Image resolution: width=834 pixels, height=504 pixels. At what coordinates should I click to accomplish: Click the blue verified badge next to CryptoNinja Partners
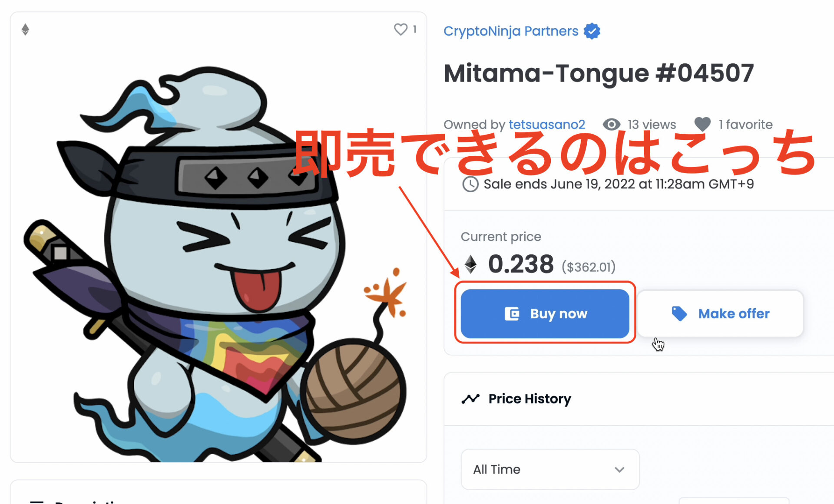tap(592, 31)
